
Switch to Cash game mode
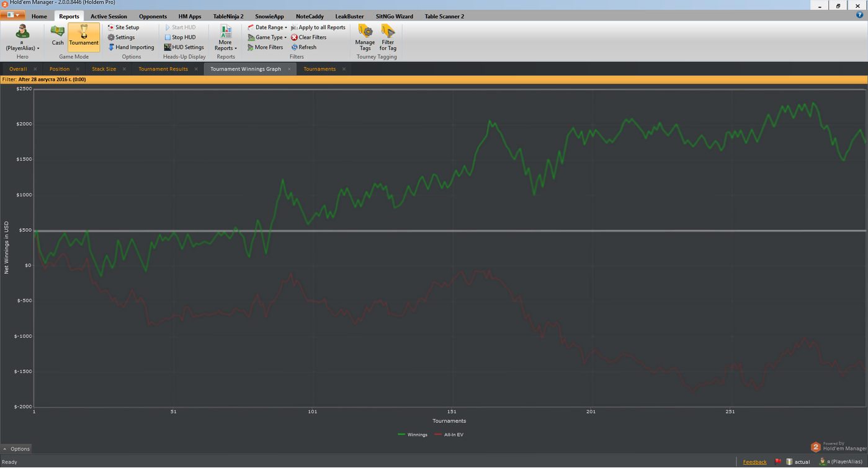(x=58, y=35)
